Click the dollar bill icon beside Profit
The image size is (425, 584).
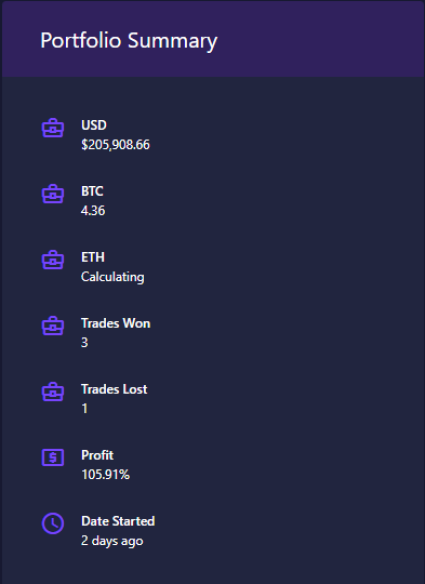click(53, 457)
